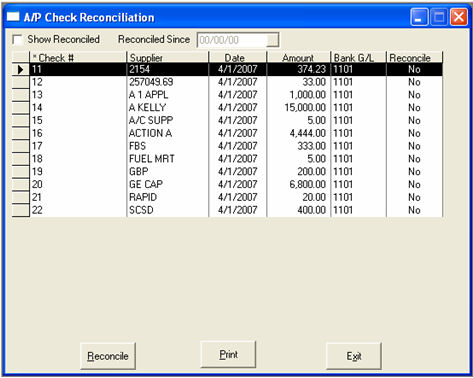The height and width of the screenshot is (378, 473).
Task: Click the Exit button
Action: point(354,356)
